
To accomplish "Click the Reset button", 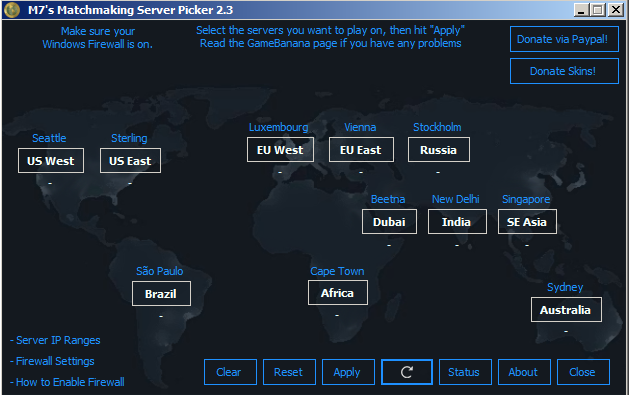I will click(x=289, y=372).
